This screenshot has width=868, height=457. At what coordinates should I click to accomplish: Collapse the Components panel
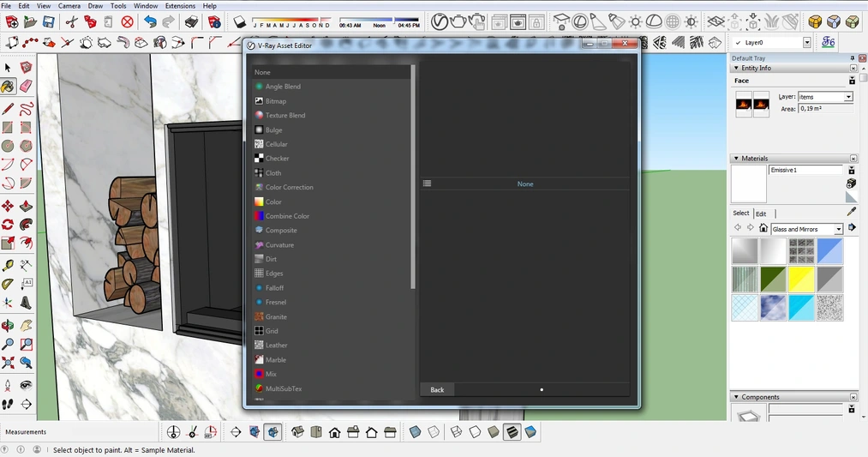pyautogui.click(x=736, y=397)
